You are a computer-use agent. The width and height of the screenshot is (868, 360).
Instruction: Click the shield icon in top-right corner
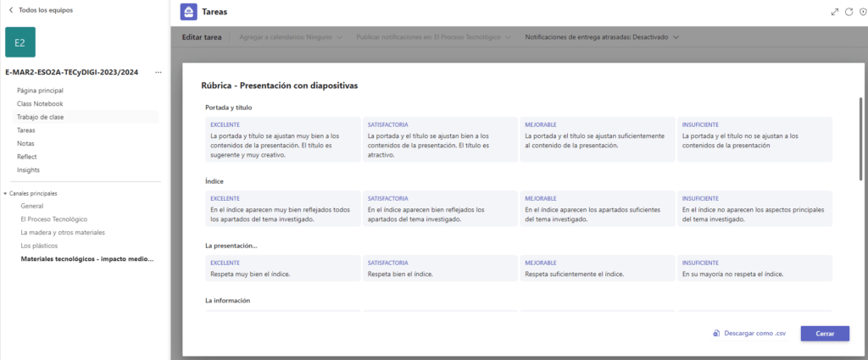(x=862, y=12)
